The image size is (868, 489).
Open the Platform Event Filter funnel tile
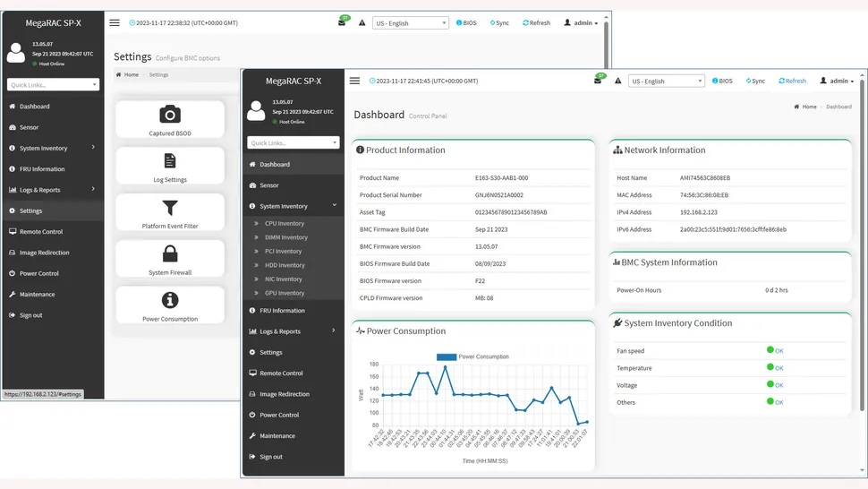pyautogui.click(x=170, y=212)
